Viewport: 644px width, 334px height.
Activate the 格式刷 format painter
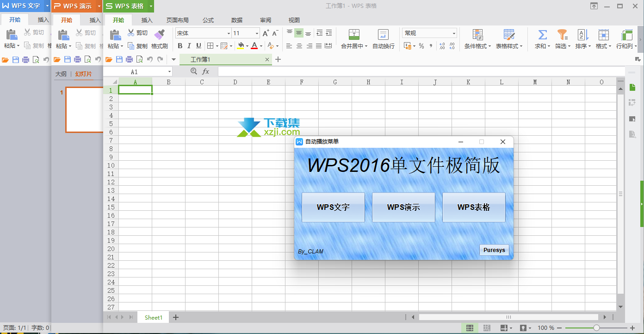click(x=159, y=39)
